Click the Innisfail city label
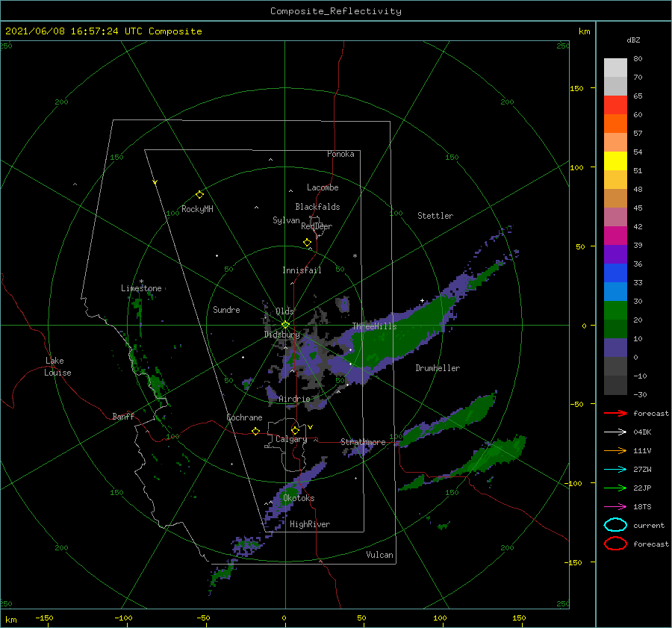The image size is (672, 628). tap(302, 270)
